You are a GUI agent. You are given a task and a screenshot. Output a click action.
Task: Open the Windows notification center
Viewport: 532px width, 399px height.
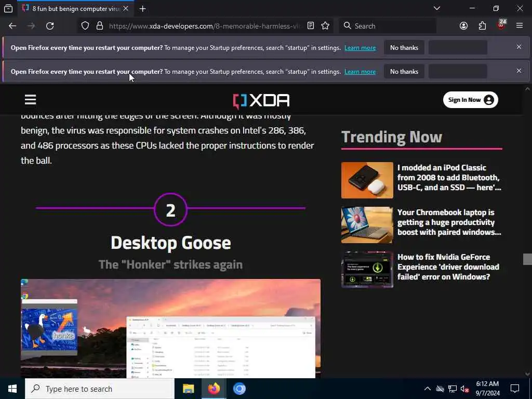515,389
